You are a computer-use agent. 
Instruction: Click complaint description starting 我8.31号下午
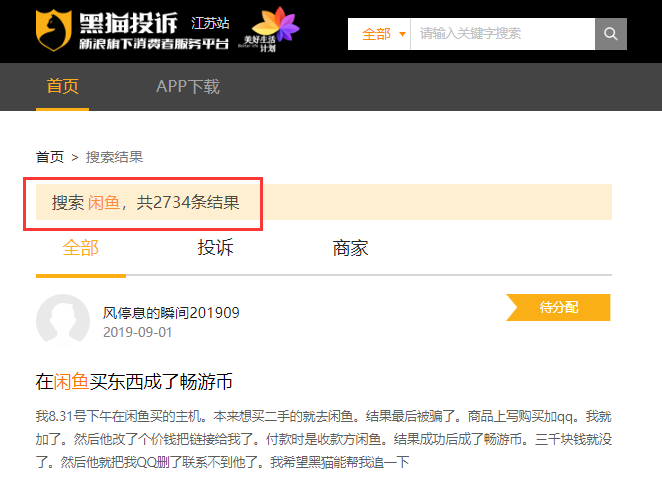pos(324,439)
